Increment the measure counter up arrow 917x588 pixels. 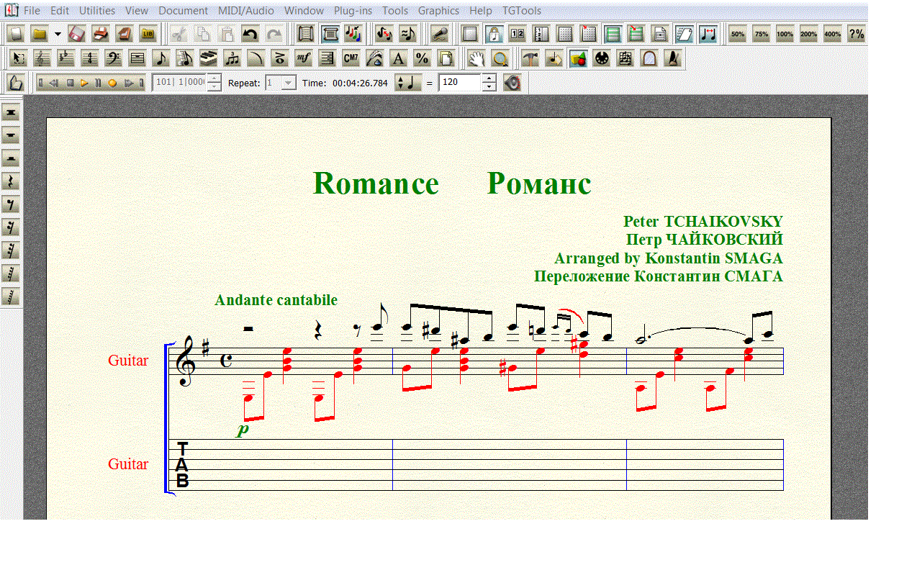tap(214, 78)
